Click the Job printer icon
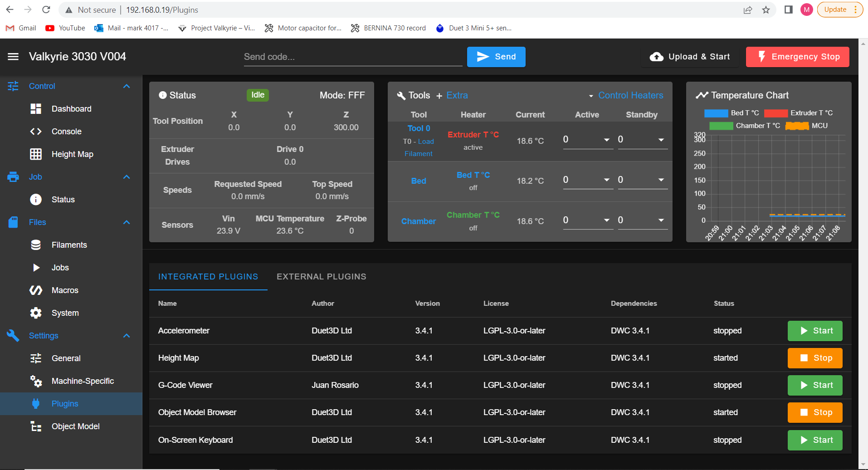Screen dimensions: 868x470 (x=13, y=177)
